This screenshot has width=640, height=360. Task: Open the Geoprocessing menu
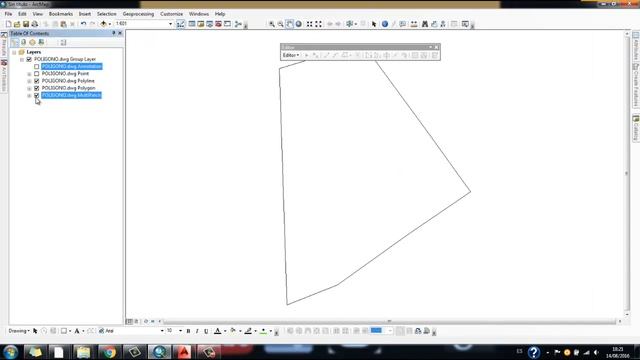(x=138, y=14)
